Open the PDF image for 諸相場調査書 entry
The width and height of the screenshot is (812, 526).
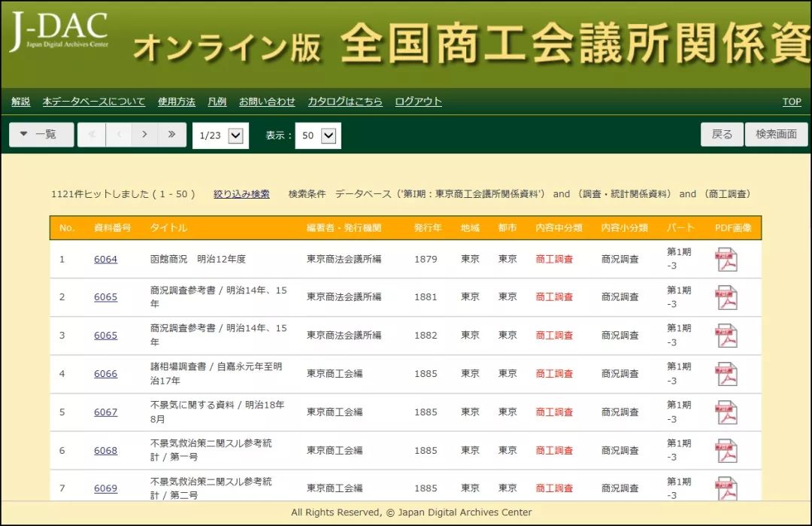(x=727, y=373)
